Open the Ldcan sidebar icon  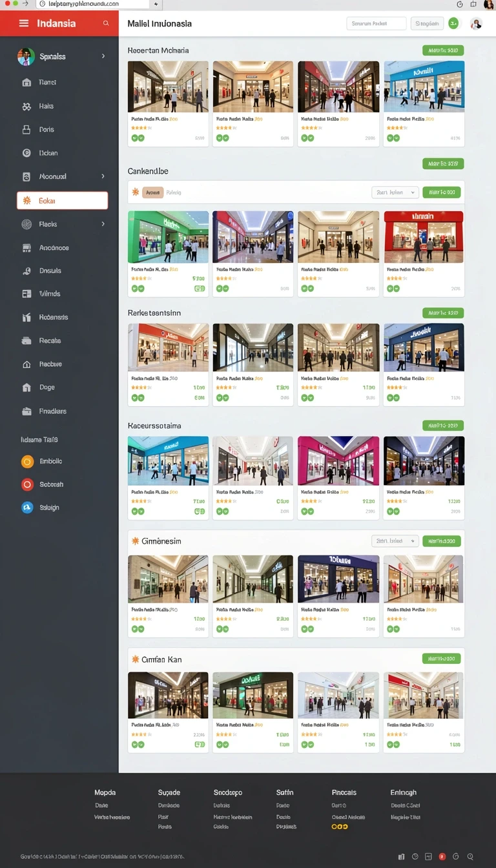click(26, 153)
